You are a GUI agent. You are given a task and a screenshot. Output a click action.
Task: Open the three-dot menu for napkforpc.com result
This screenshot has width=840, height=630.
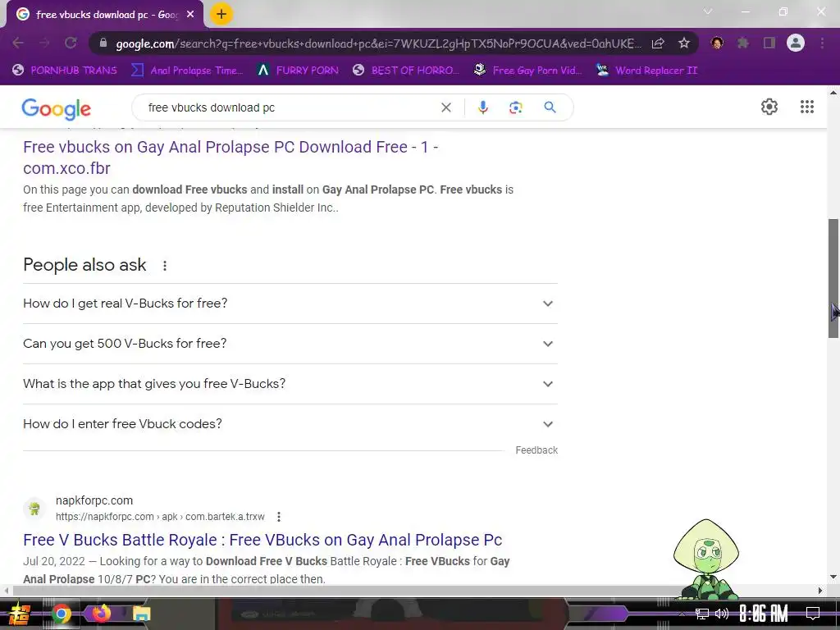pos(279,517)
